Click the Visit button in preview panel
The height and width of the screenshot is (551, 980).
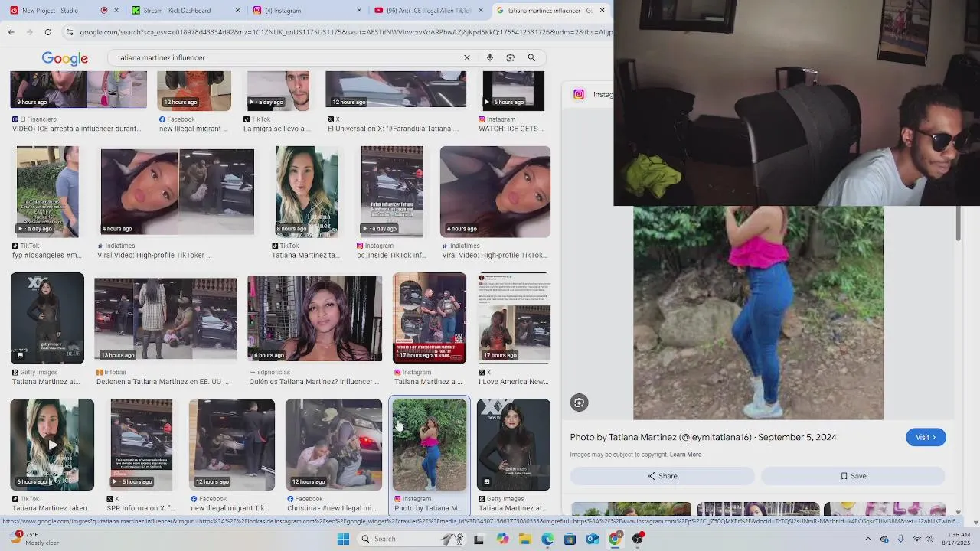(x=926, y=437)
